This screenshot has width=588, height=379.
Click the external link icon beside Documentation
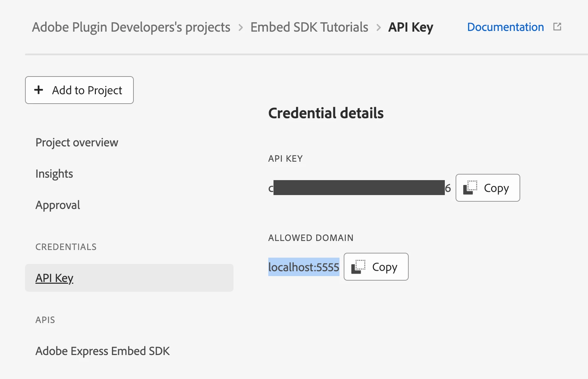click(x=557, y=27)
